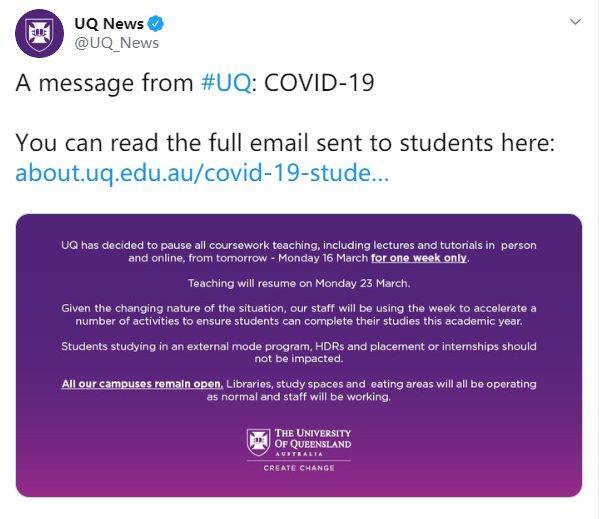Open the #UQ hashtag
This screenshot has width=599, height=519.
pos(226,83)
